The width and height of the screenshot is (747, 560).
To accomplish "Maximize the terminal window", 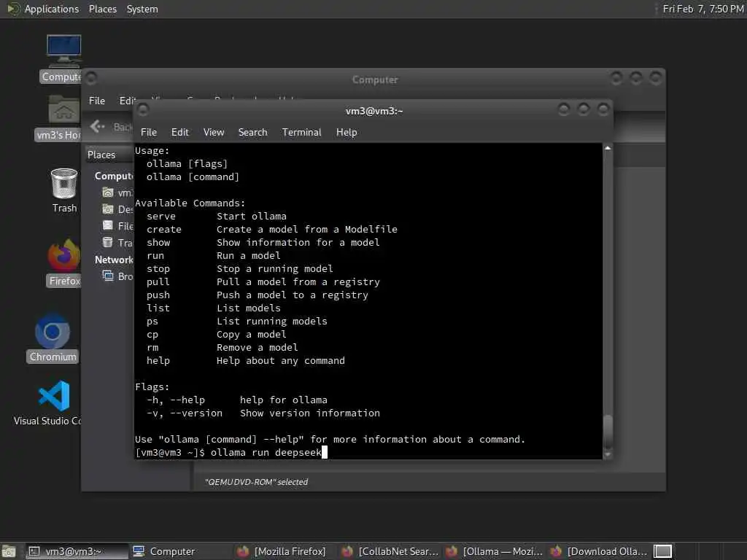I will point(584,109).
